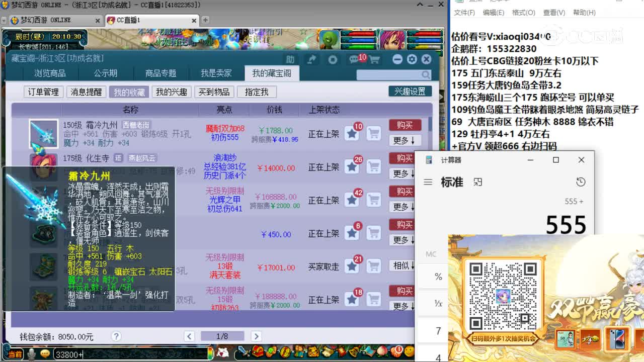Screen dimensions: 644x362
Task: Open calculator history icon
Action: tap(581, 182)
